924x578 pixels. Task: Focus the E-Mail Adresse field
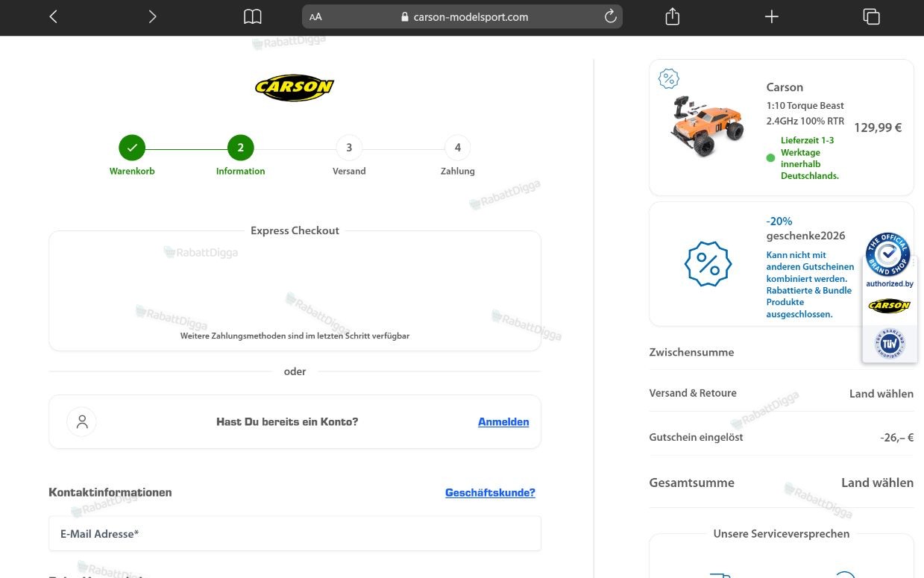click(x=295, y=533)
